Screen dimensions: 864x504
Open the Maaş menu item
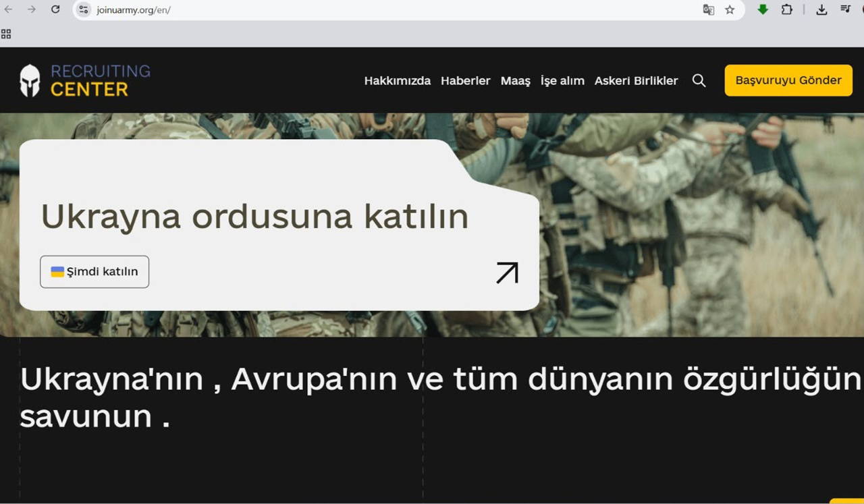(x=516, y=81)
